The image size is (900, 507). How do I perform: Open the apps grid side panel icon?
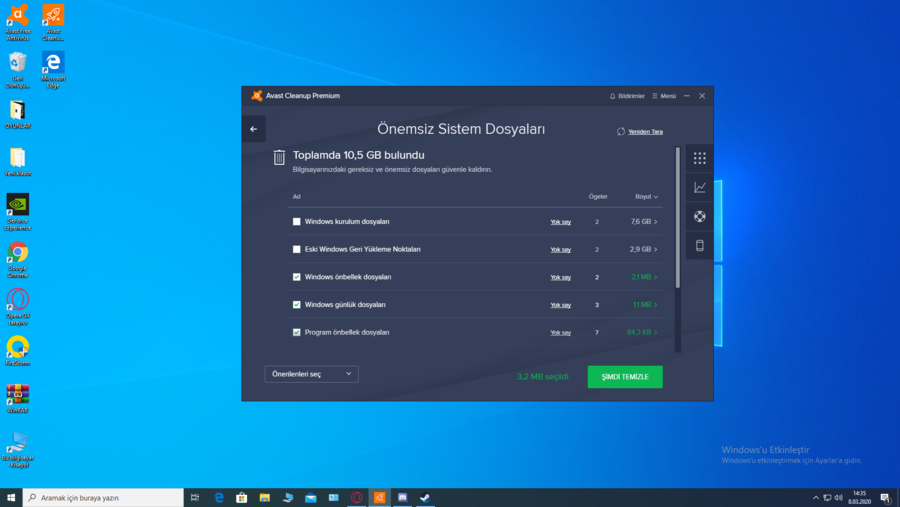(x=699, y=158)
